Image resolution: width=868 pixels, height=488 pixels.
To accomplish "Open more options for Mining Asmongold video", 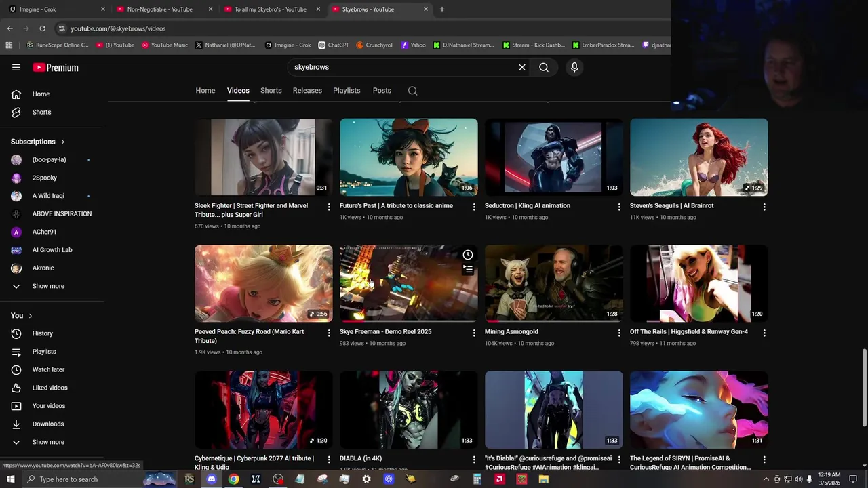I will pos(619,333).
